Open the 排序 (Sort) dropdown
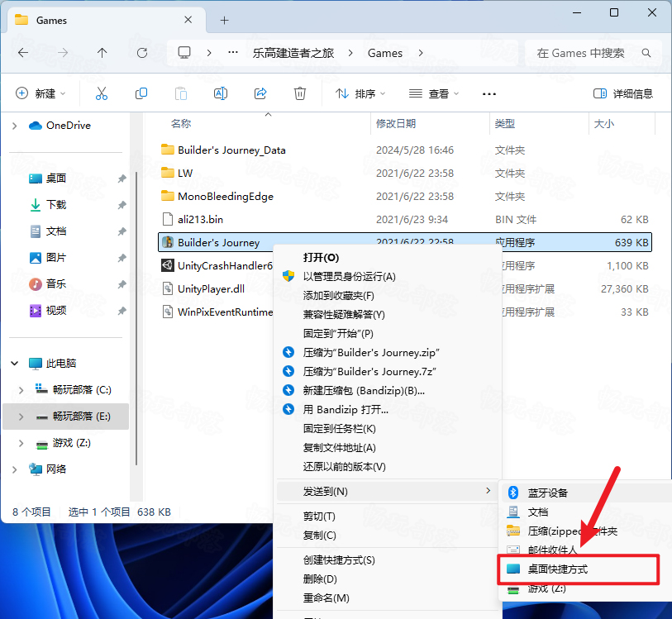Screen dimensions: 672x619 (360, 93)
